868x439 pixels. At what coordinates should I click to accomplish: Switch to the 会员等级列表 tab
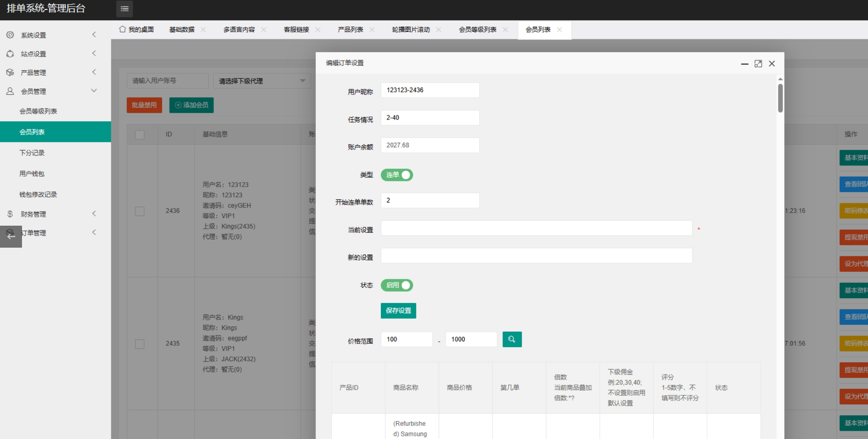(x=477, y=30)
